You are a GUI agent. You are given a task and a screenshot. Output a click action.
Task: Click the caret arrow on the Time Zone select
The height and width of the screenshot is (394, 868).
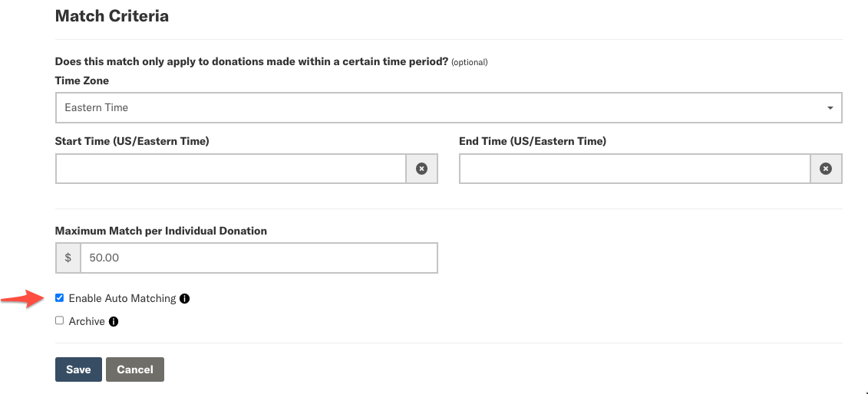[830, 108]
